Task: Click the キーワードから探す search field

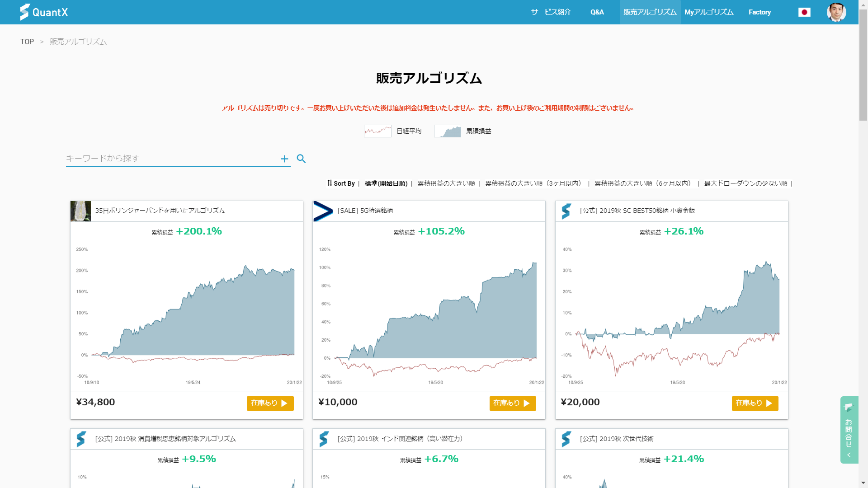Action: (172, 159)
